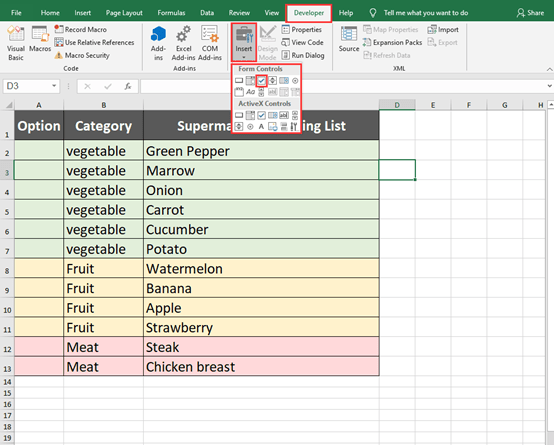Image resolution: width=554 pixels, height=445 pixels.
Task: Expand the Insert controls dropdown
Action: (x=244, y=42)
